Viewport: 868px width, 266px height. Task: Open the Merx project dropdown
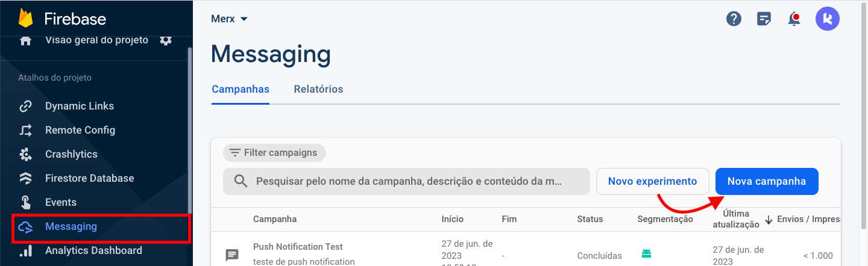tap(229, 19)
